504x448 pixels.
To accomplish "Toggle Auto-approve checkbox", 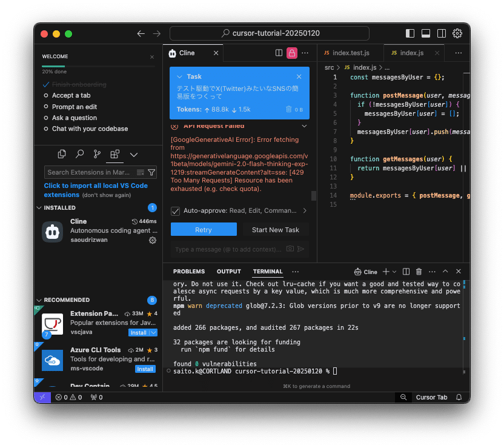I will point(175,211).
